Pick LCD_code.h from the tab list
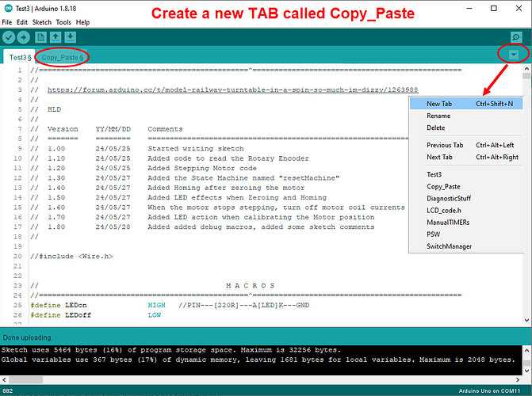 tap(466, 210)
